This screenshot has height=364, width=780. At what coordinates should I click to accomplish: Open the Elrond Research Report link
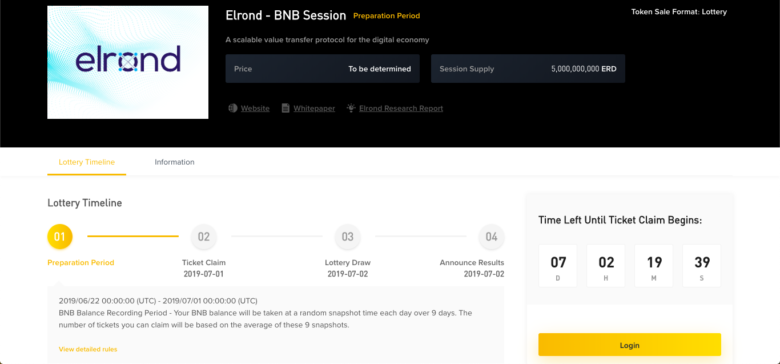(401, 108)
